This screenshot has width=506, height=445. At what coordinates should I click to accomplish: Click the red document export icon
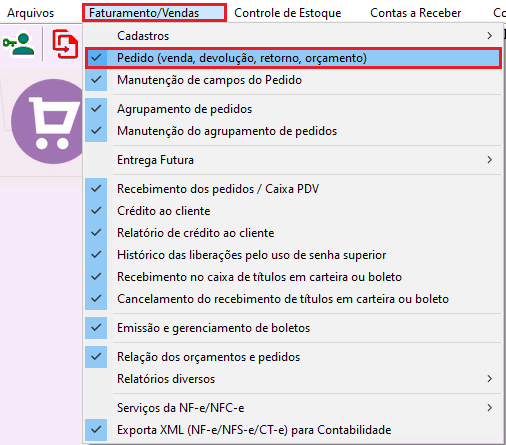(x=65, y=44)
